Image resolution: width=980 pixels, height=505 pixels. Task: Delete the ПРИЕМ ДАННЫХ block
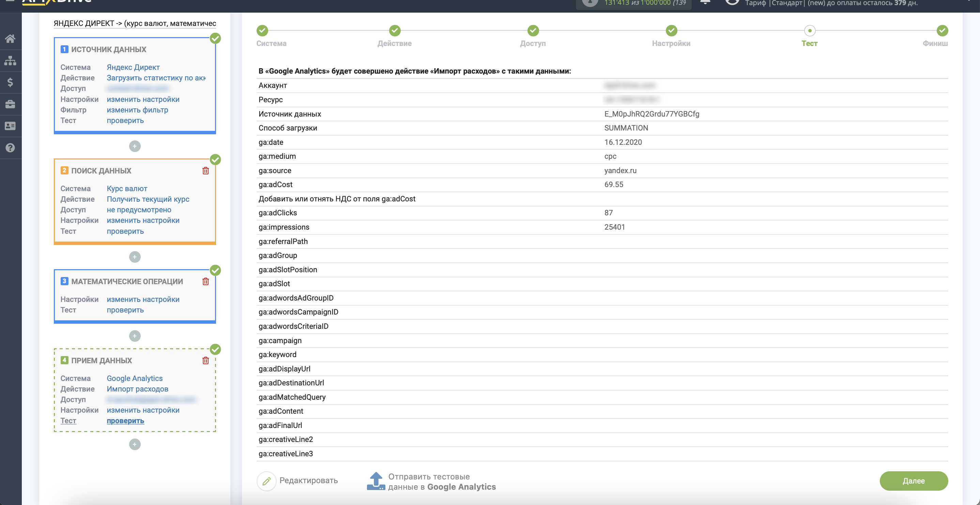point(205,361)
